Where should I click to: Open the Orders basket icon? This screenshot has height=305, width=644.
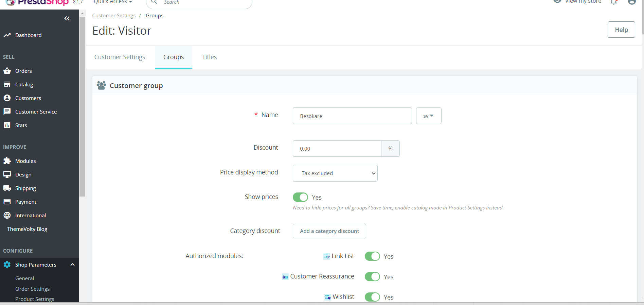pos(7,71)
